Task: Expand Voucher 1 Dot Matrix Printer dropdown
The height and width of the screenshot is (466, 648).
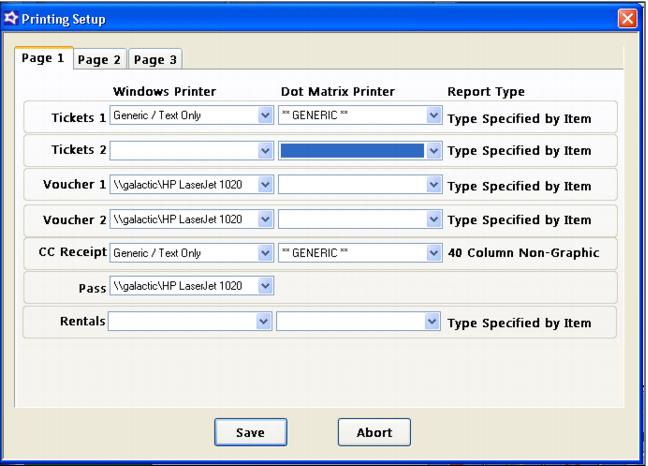Action: [433, 184]
